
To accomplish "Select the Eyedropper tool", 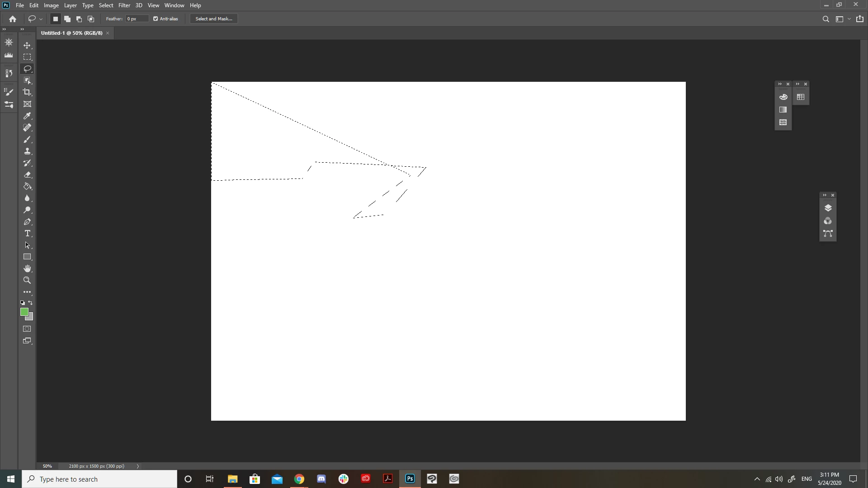I will (x=27, y=116).
